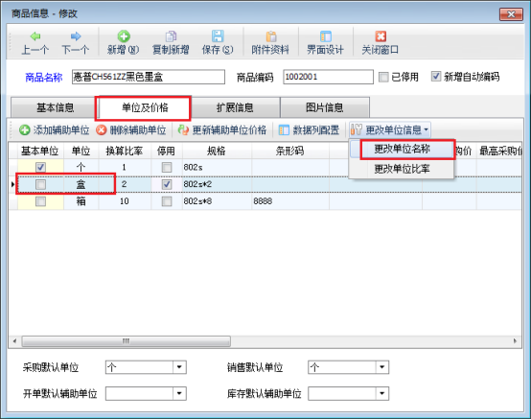The image size is (531, 420).
Task: Switch to 基本信息 tab
Action: [55, 107]
